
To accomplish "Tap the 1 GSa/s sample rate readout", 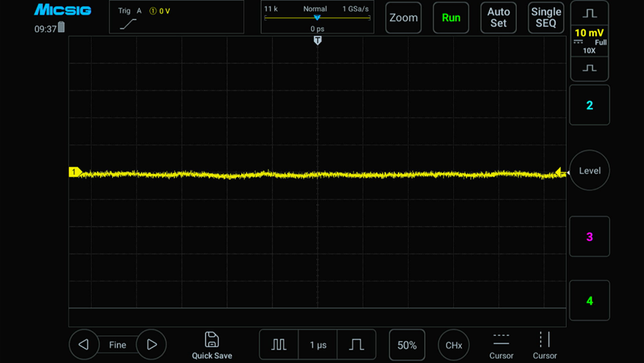I will point(356,9).
